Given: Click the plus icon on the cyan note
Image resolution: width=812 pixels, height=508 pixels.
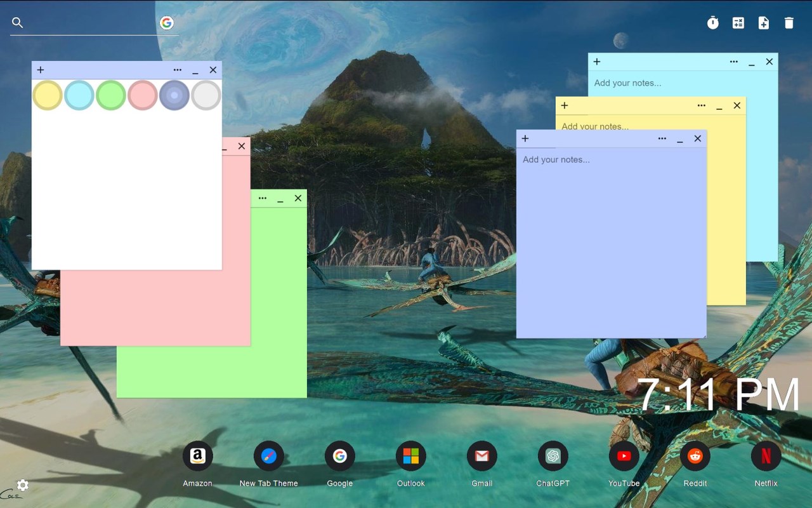Looking at the screenshot, I should tap(597, 62).
